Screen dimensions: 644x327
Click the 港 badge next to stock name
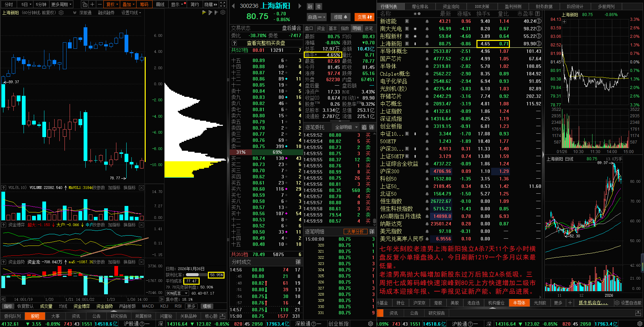tap(318, 6)
